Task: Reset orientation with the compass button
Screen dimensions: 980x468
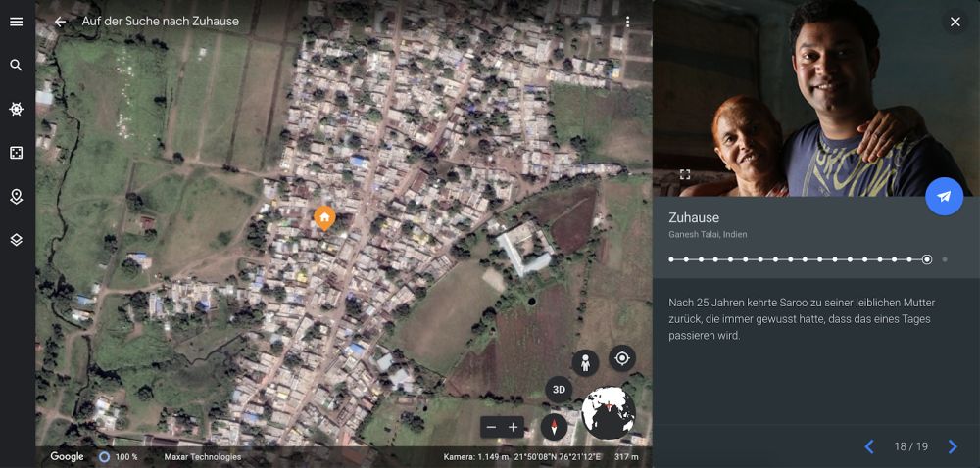Action: point(554,428)
